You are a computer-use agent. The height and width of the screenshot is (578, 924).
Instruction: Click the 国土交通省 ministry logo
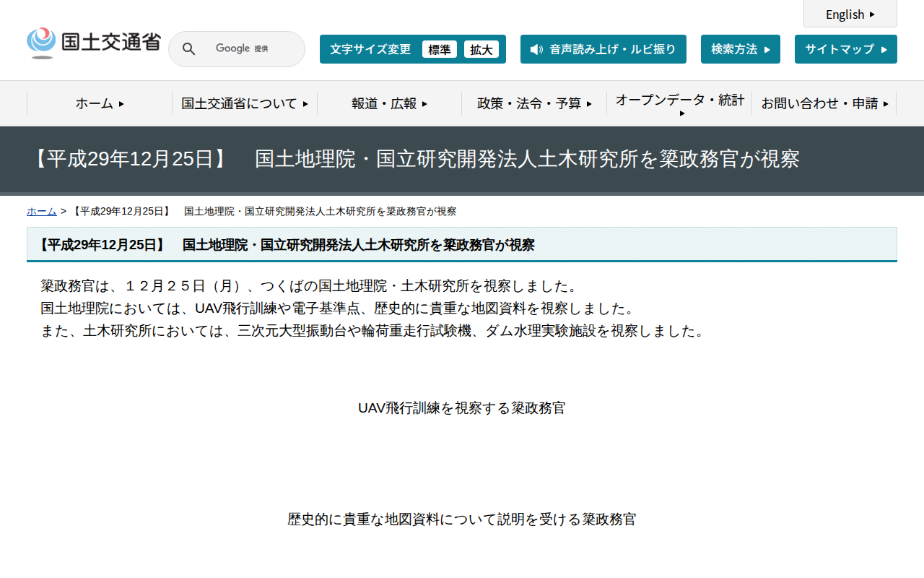(x=92, y=42)
